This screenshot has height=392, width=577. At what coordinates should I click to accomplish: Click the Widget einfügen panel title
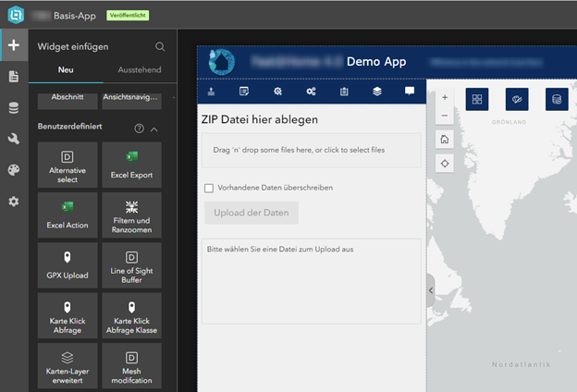pos(73,47)
